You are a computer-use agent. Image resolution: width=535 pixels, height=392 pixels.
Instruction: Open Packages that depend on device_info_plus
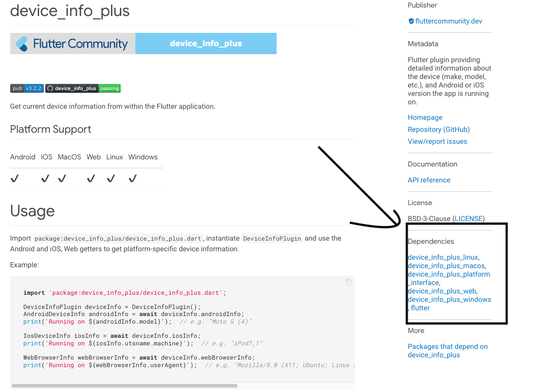(448, 351)
